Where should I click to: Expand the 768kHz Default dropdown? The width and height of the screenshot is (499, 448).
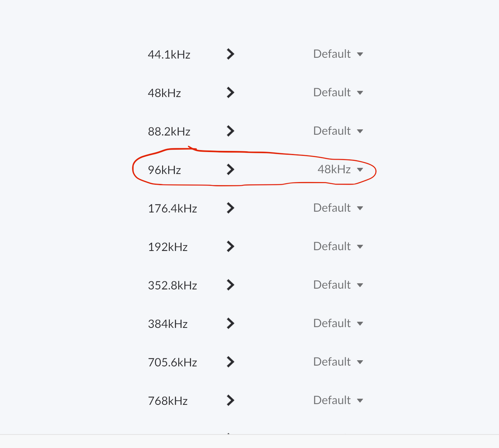(x=338, y=400)
